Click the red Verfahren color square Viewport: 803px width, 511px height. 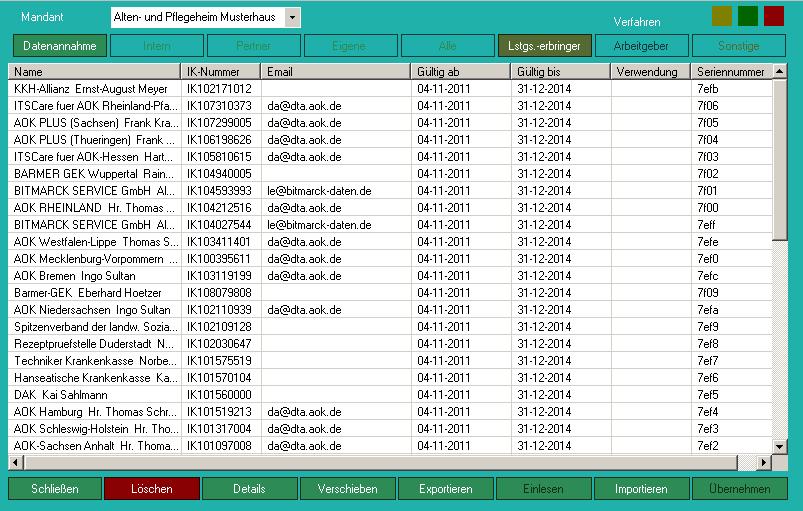(774, 16)
